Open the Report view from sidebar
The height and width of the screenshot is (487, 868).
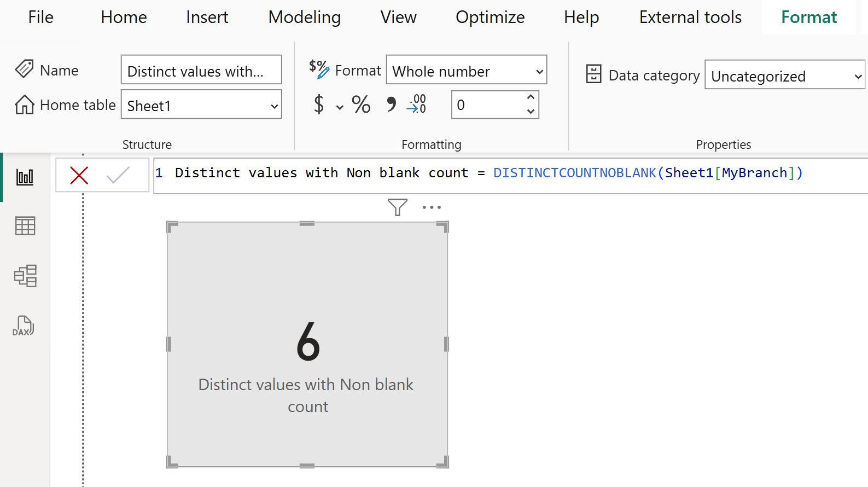coord(25,177)
